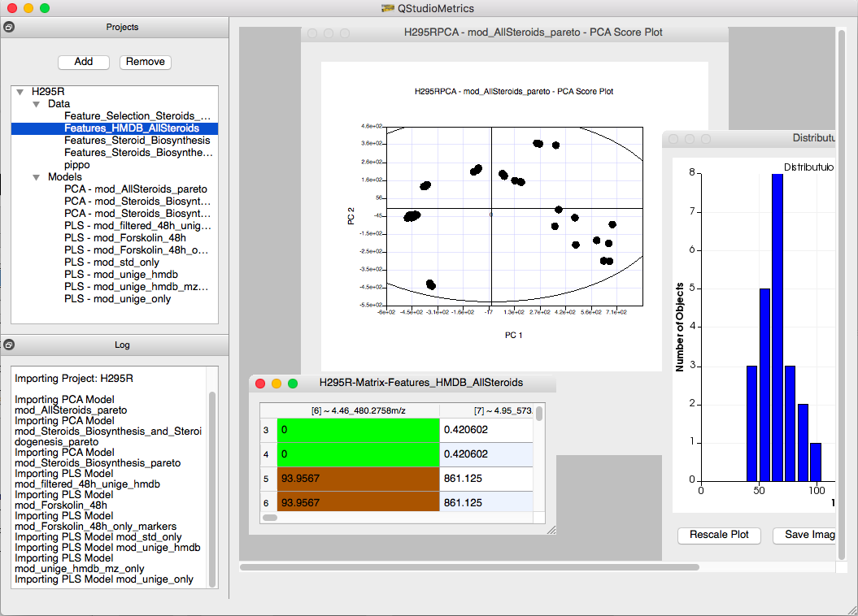This screenshot has width=858, height=616.
Task: Click the PC 2 axis label
Action: click(351, 216)
